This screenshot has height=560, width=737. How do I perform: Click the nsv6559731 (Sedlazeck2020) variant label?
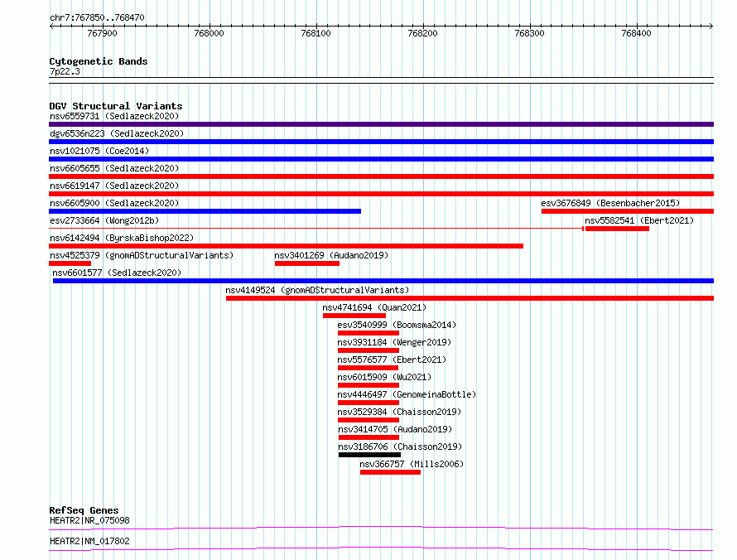[114, 116]
